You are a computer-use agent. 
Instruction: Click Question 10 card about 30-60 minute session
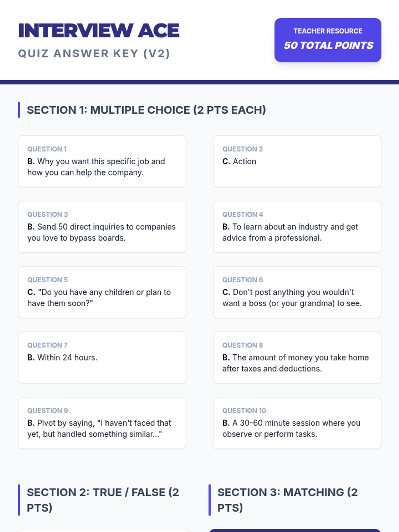point(297,423)
